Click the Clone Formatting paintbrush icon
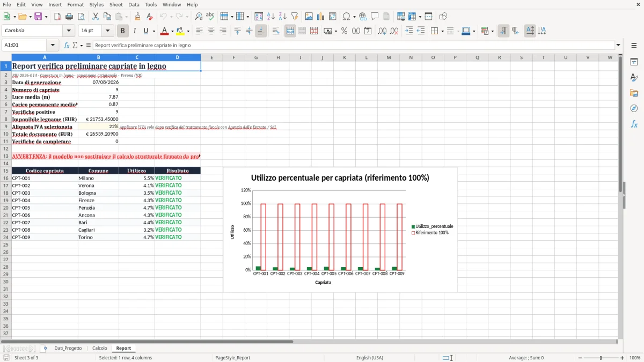The image size is (644, 362). 137,17
